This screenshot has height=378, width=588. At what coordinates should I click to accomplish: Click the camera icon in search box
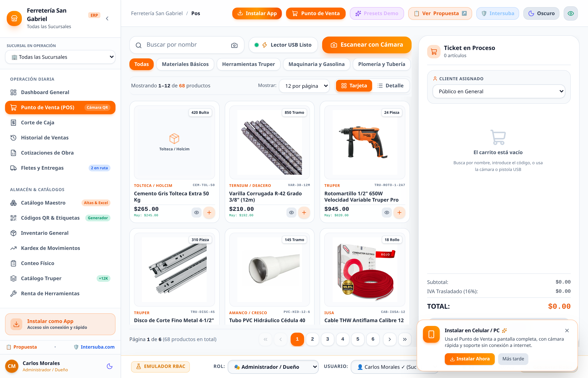click(234, 45)
